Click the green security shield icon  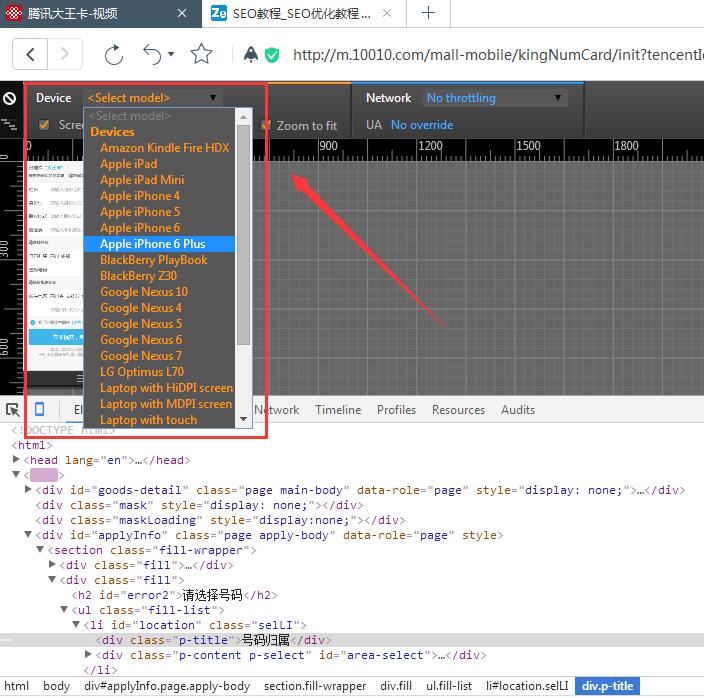(272, 55)
